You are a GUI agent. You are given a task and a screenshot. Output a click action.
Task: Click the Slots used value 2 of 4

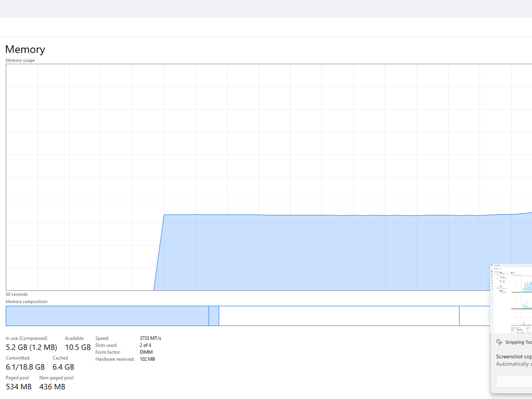pos(145,345)
